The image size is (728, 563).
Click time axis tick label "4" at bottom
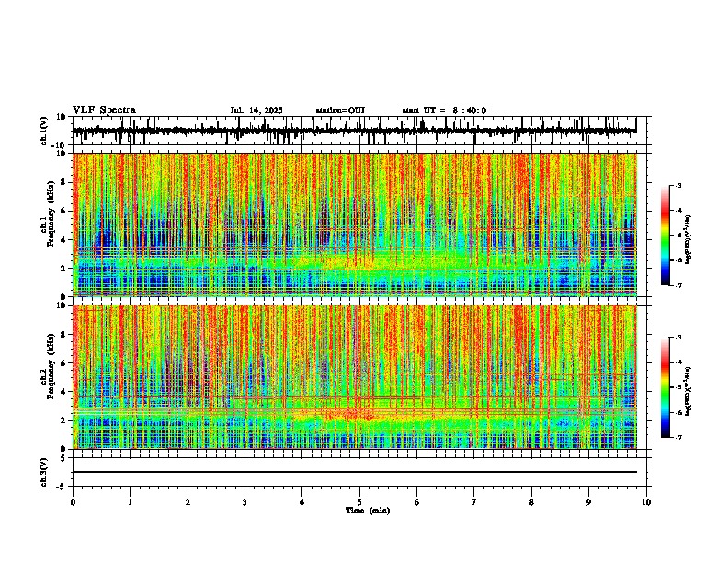302,502
